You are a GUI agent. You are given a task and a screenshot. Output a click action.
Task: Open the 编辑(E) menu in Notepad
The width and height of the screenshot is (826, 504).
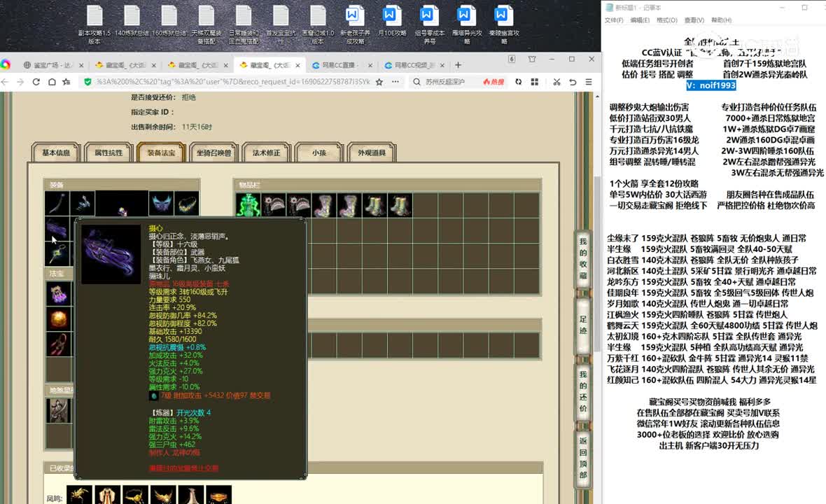(640, 20)
